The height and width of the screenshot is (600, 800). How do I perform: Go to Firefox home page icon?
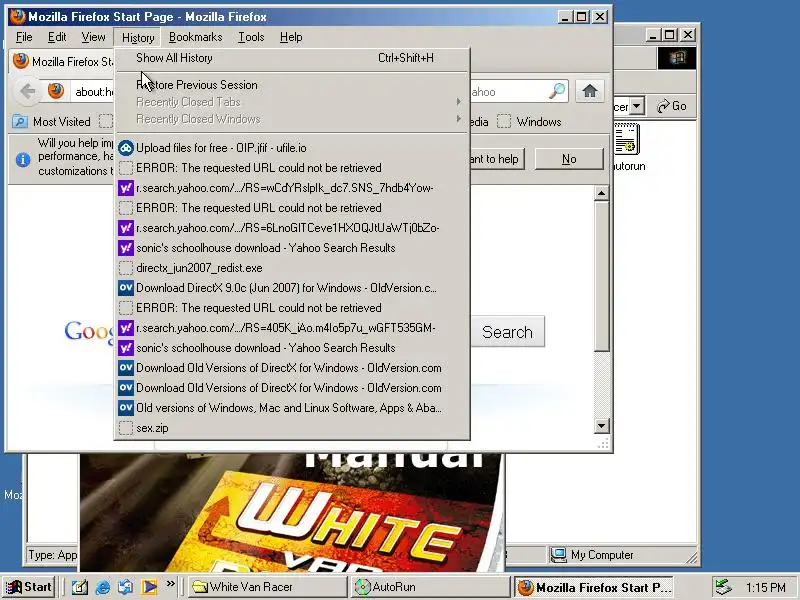[590, 91]
